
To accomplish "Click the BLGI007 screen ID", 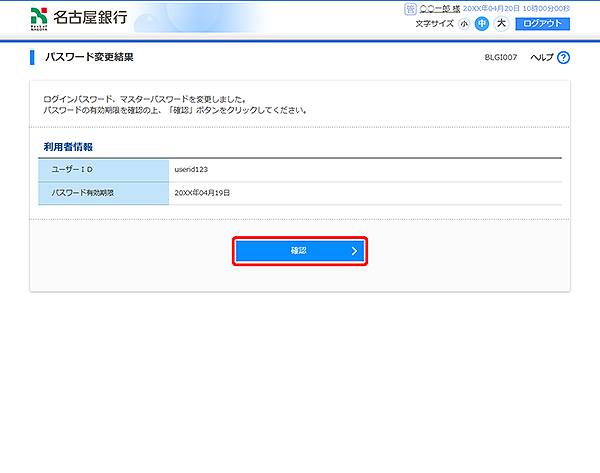I will tap(501, 58).
